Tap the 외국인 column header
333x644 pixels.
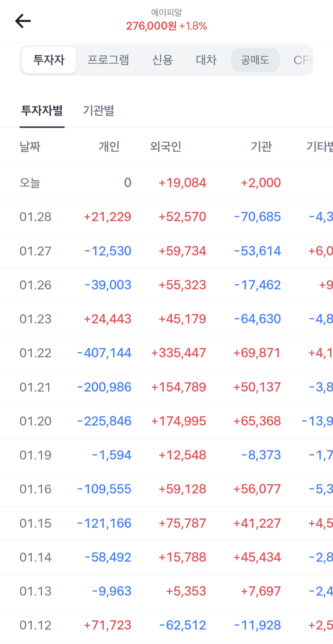[x=166, y=146]
